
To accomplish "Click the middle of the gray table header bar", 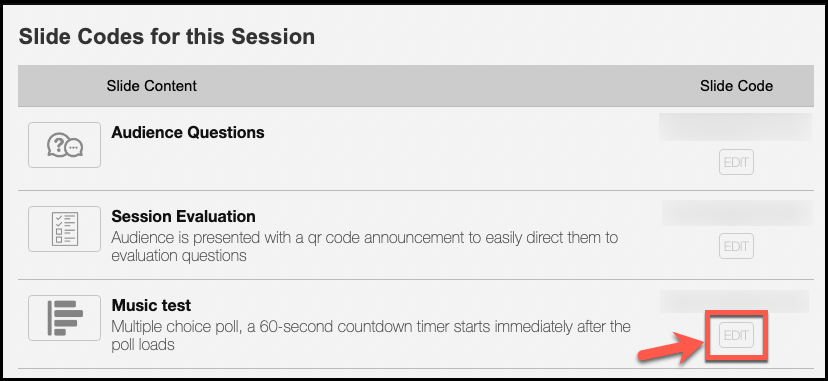I will tap(416, 85).
